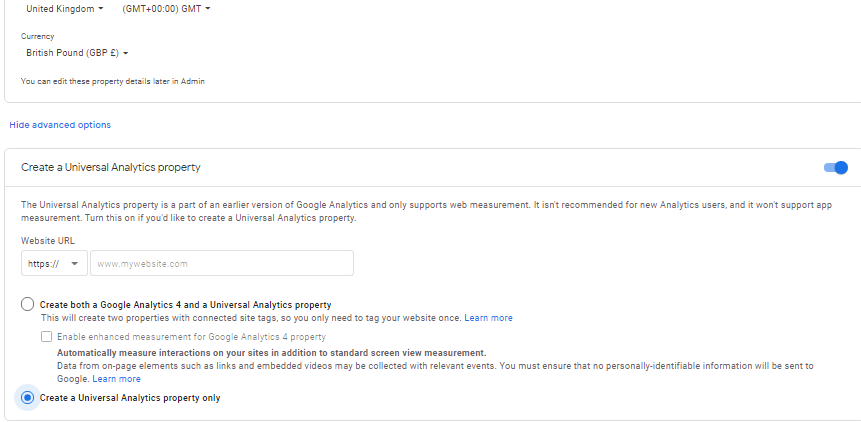Click the arrow beside British Pound
This screenshot has width=861, height=423.
[x=126, y=54]
